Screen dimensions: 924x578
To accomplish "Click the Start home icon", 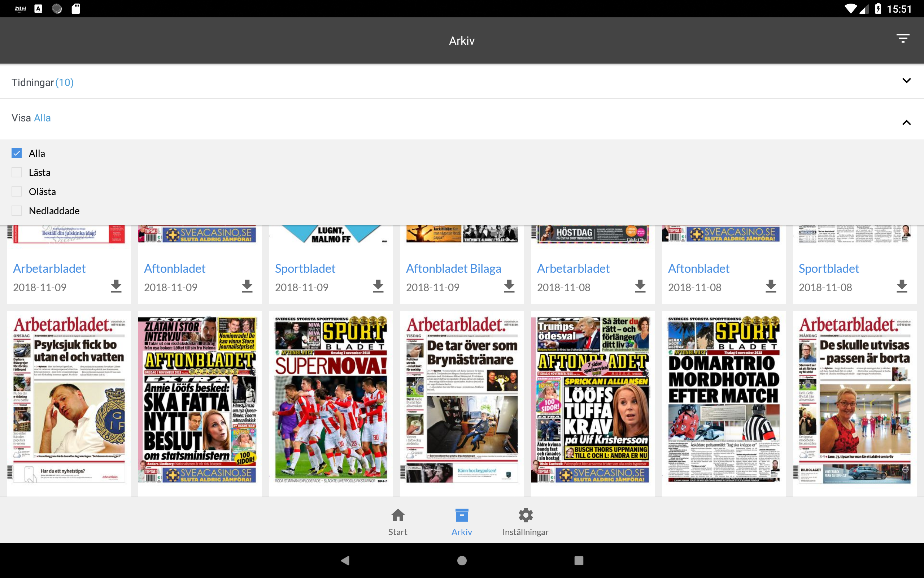I will (398, 515).
